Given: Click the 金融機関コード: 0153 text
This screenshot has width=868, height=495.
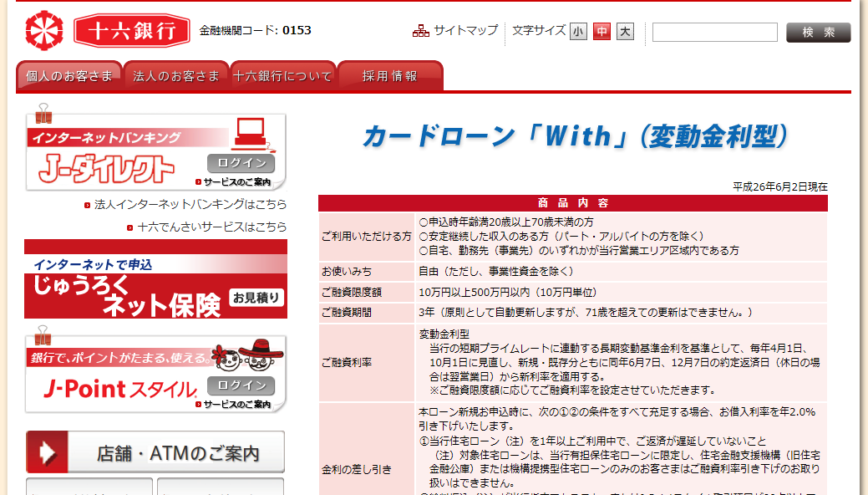Looking at the screenshot, I should tap(255, 30).
